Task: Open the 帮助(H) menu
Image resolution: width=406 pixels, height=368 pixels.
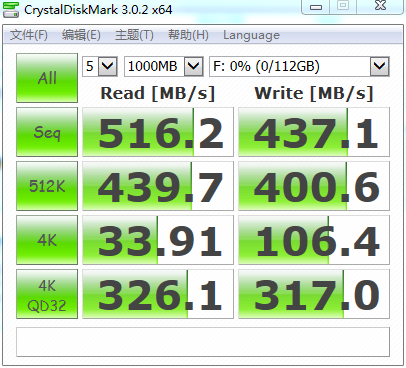Action: tap(188, 35)
